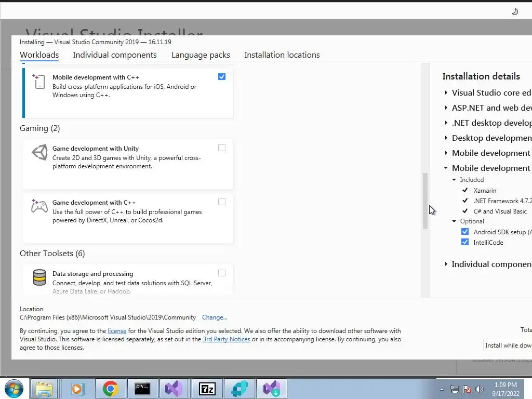Click Data storage and processing title
The width and height of the screenshot is (532, 399).
[92, 274]
